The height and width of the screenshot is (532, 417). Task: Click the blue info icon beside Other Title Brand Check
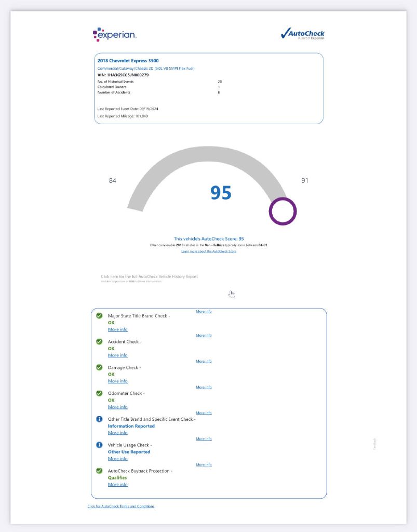coord(99,419)
